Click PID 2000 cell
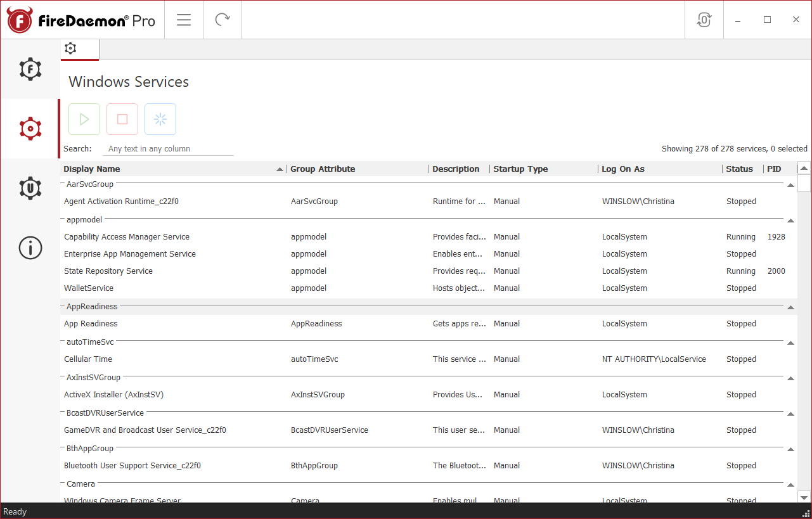Viewport: 812px width, 519px height. [776, 271]
